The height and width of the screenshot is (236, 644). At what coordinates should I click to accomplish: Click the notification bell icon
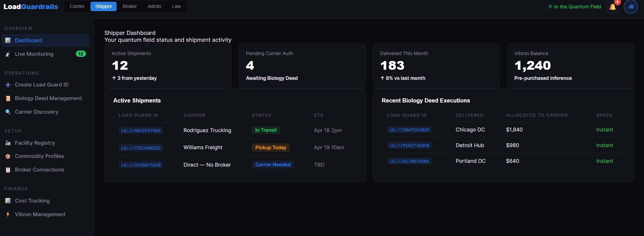(x=612, y=7)
